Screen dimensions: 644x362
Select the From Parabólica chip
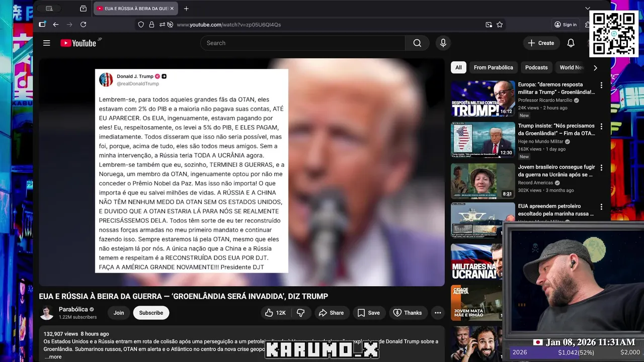(x=493, y=67)
